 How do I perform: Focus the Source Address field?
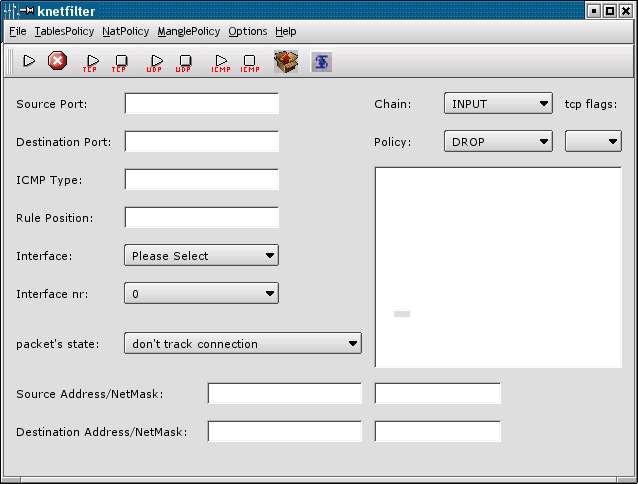284,393
